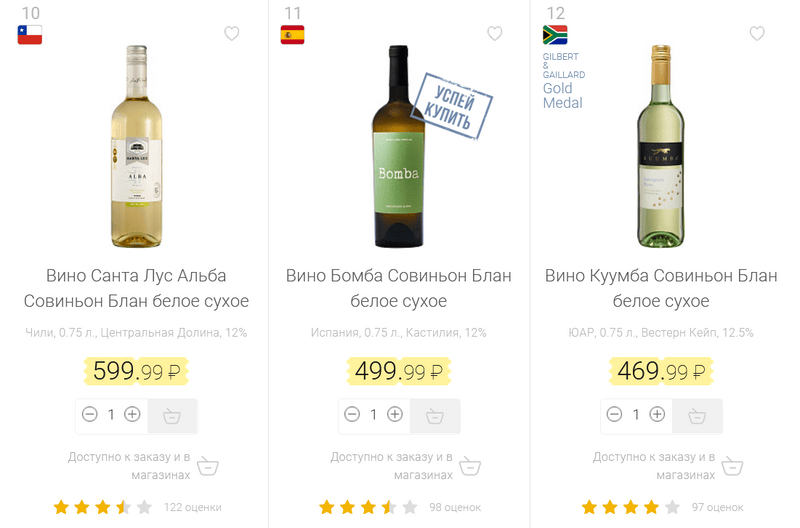The width and height of the screenshot is (800, 528).
Task: Increase quantity of Kuumba wine
Action: tap(657, 414)
